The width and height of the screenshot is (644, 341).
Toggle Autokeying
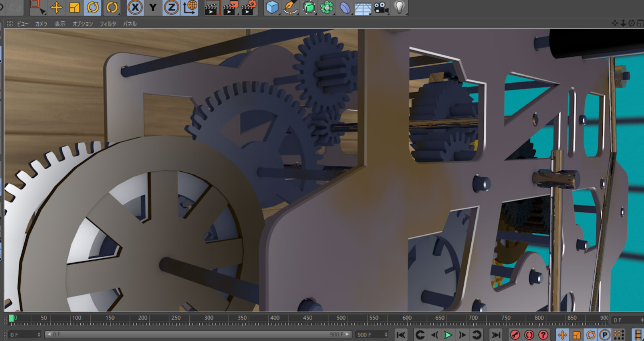(x=529, y=335)
